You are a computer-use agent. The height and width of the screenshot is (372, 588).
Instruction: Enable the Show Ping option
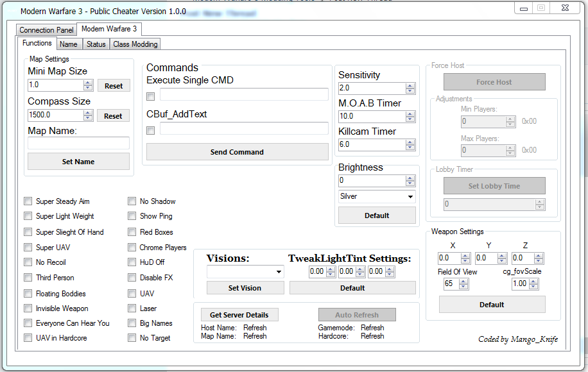(x=132, y=216)
